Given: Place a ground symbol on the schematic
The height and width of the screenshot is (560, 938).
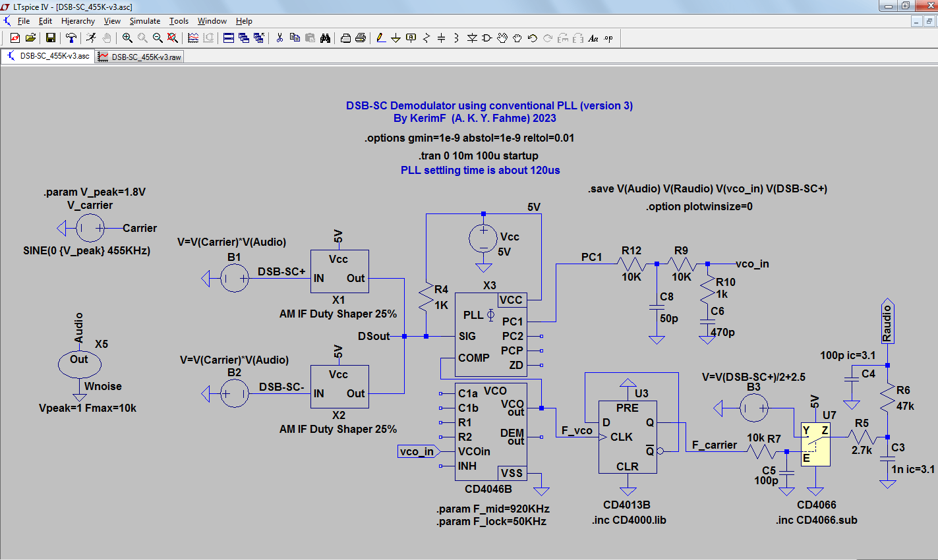Looking at the screenshot, I should [396, 38].
